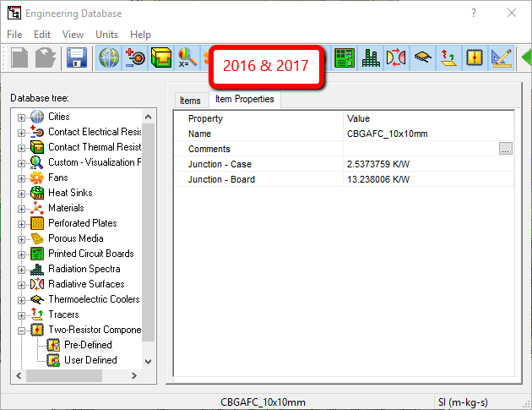Screen dimensions: 532x410
Task: Click the Comments ellipsis button
Action: [505, 149]
